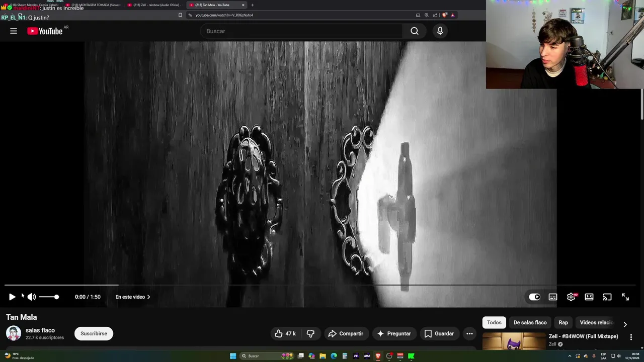Dislike the video
Image resolution: width=644 pixels, height=362 pixels.
[310, 333]
